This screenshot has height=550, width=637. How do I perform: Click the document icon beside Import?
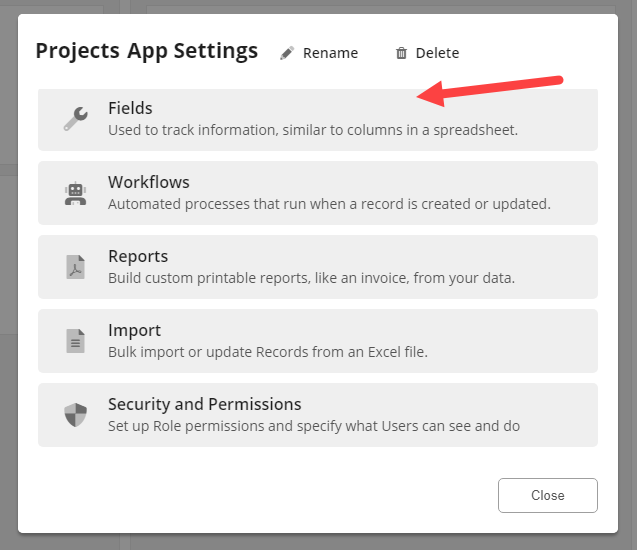point(75,341)
